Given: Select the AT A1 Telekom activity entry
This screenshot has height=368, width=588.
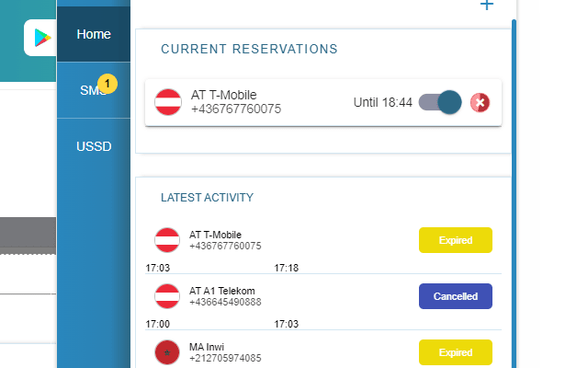Looking at the screenshot, I should (223, 296).
